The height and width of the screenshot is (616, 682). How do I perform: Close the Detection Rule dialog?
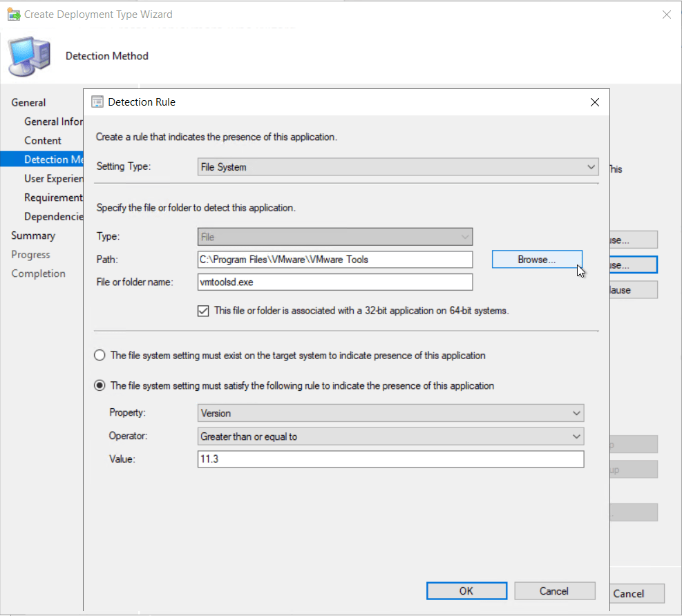click(x=594, y=102)
